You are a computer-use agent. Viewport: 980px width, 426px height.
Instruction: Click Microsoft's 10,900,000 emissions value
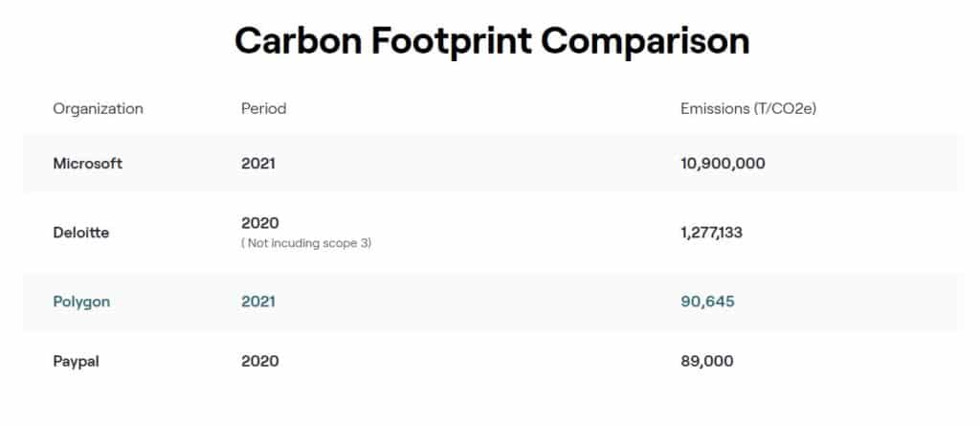click(723, 164)
